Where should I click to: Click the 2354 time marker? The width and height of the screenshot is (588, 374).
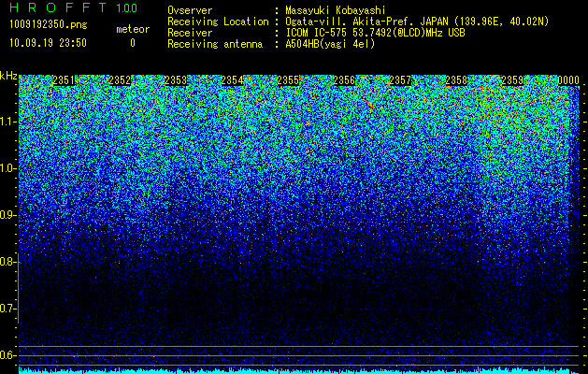[x=232, y=80]
